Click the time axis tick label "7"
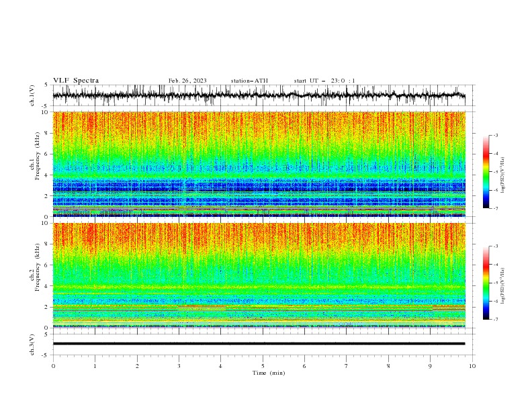The image size is (532, 411). point(347,366)
